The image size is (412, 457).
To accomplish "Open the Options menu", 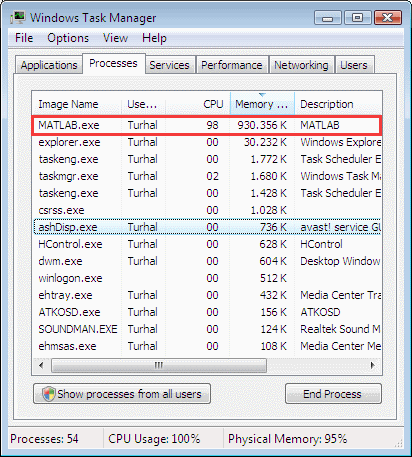I will pos(68,38).
